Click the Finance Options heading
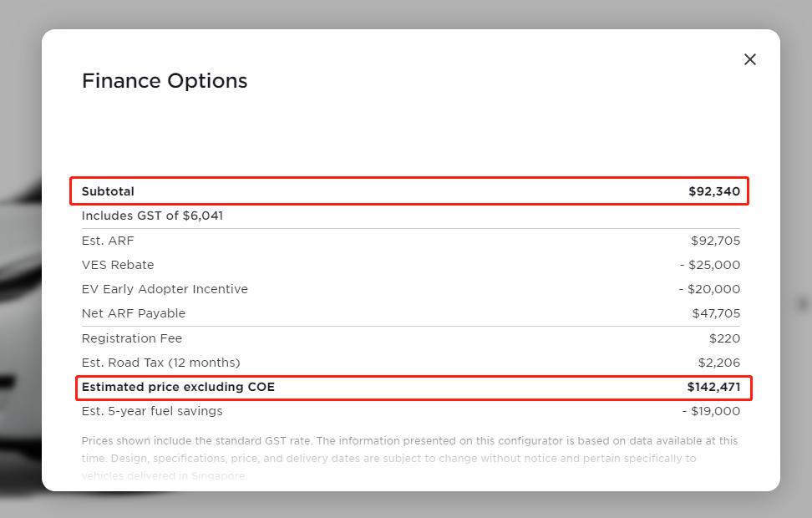The image size is (812, 518). point(165,81)
